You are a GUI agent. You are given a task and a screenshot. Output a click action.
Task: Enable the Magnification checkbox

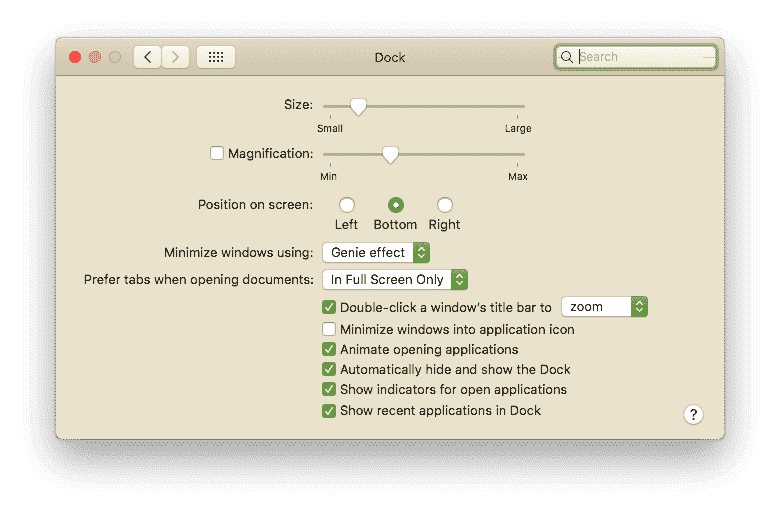[x=217, y=153]
